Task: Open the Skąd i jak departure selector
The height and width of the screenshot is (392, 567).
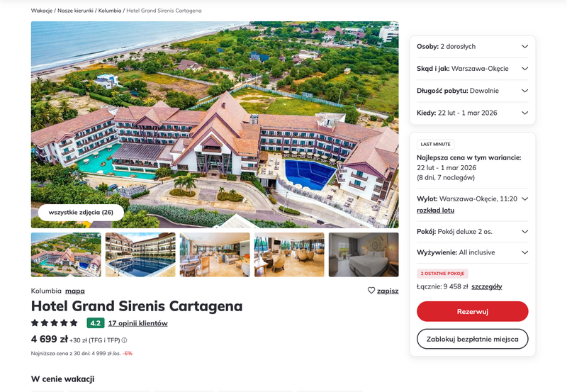Action: [x=472, y=69]
